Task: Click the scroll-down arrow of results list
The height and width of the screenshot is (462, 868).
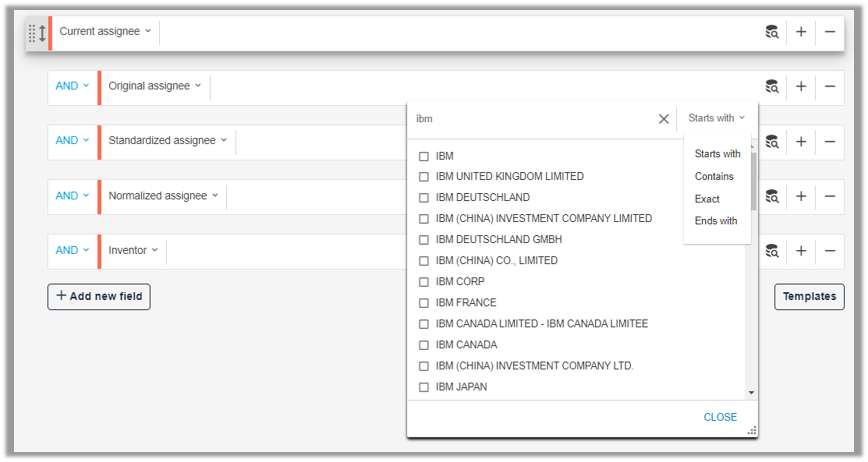Action: click(751, 393)
